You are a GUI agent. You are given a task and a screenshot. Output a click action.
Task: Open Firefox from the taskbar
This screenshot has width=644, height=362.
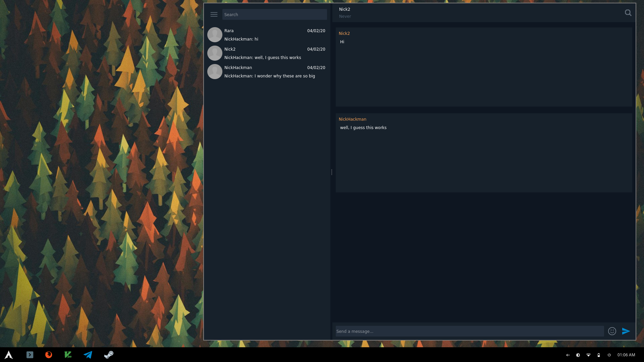pyautogui.click(x=49, y=355)
